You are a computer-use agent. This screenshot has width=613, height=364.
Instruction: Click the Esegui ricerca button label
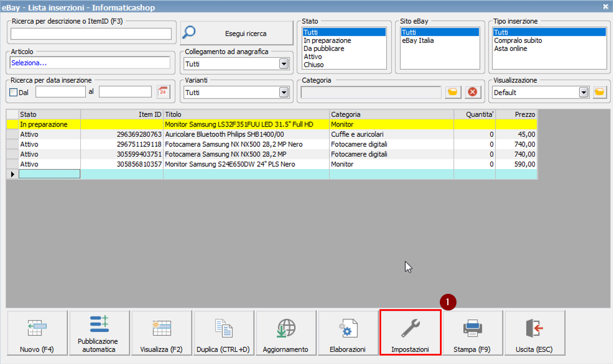[x=245, y=33]
